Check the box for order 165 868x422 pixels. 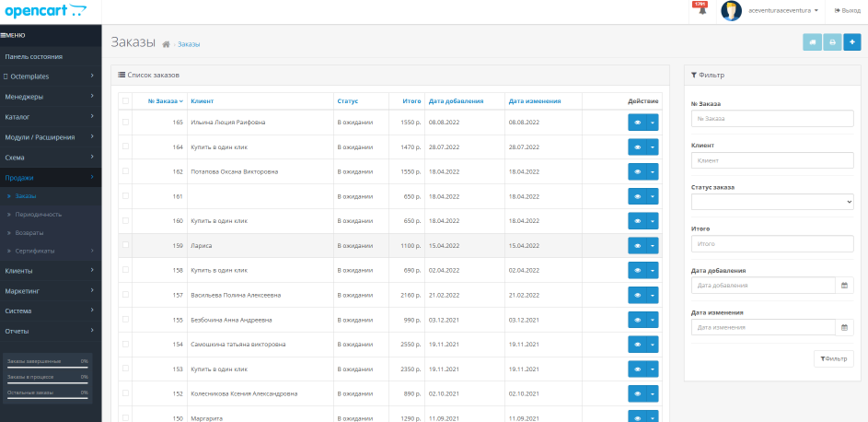pyautogui.click(x=126, y=122)
